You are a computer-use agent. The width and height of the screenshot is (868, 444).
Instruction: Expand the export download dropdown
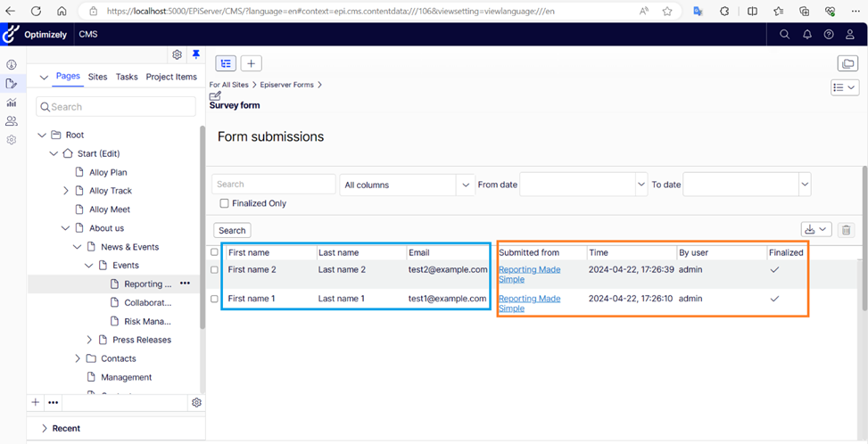(816, 230)
